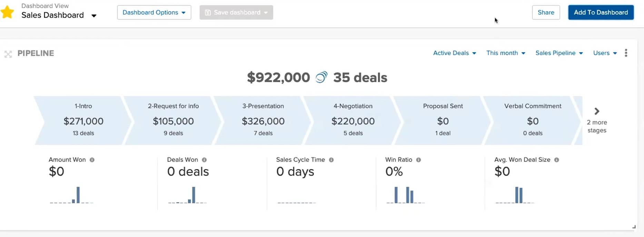Click the 5 deals count

tap(353, 133)
